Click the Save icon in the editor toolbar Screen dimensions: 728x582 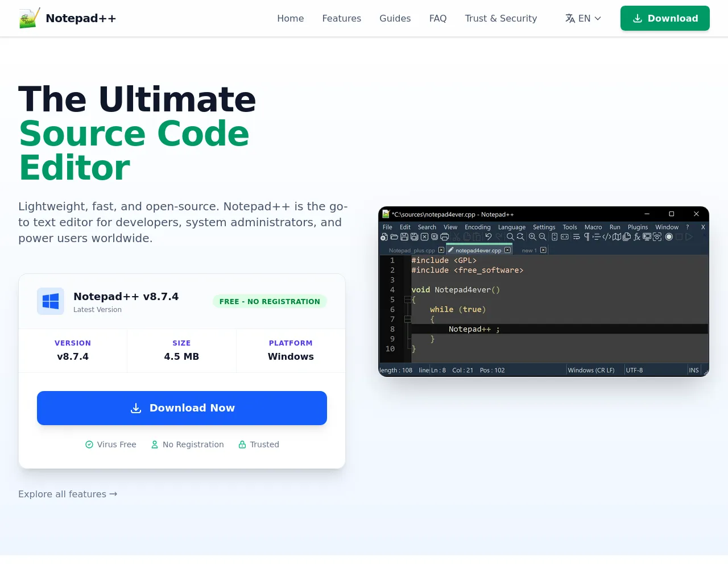click(404, 237)
